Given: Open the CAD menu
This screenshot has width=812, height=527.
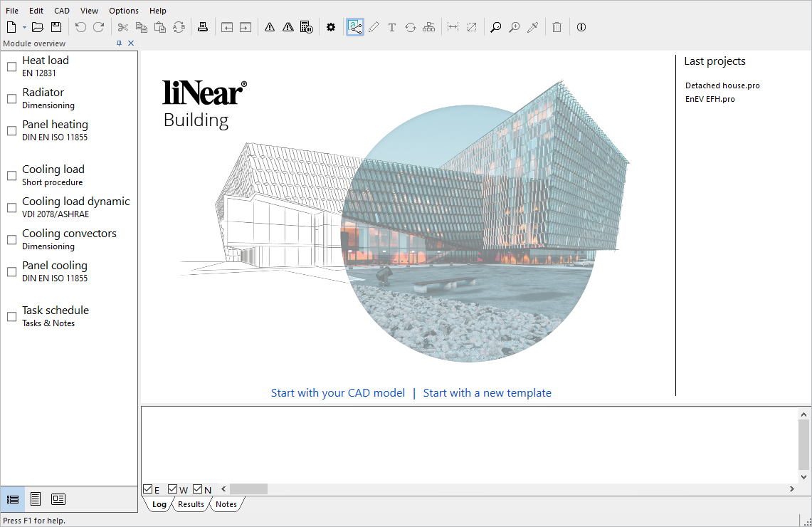Looking at the screenshot, I should [x=62, y=11].
